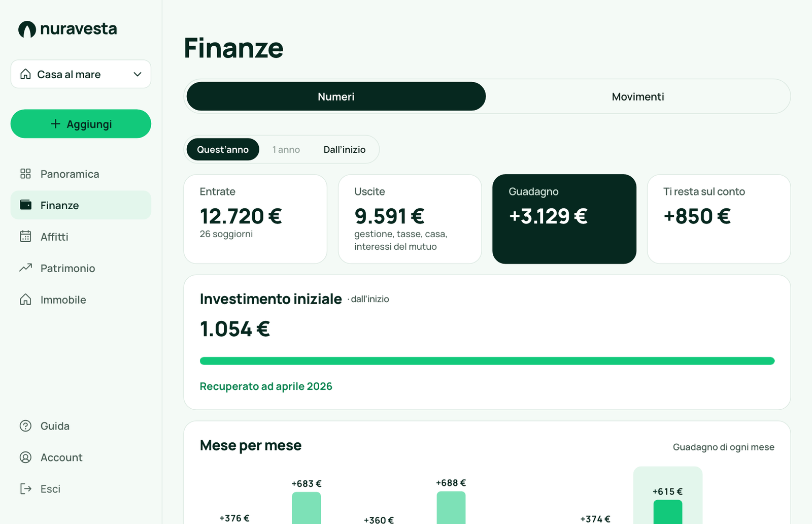Screen dimensions: 812x524
Task: Click the '+376 €' month value
Action: pyautogui.click(x=234, y=518)
